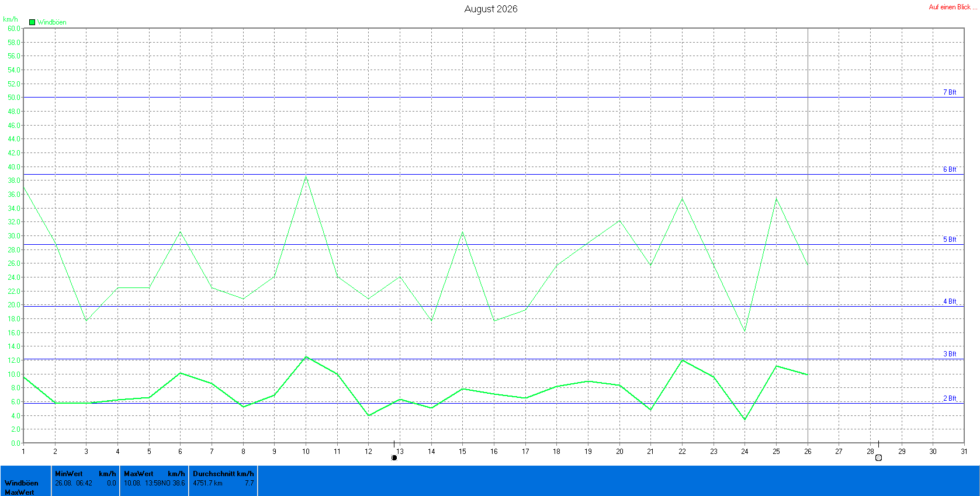Click the '2 Bft' line label
The height and width of the screenshot is (496, 980).
pyautogui.click(x=950, y=398)
